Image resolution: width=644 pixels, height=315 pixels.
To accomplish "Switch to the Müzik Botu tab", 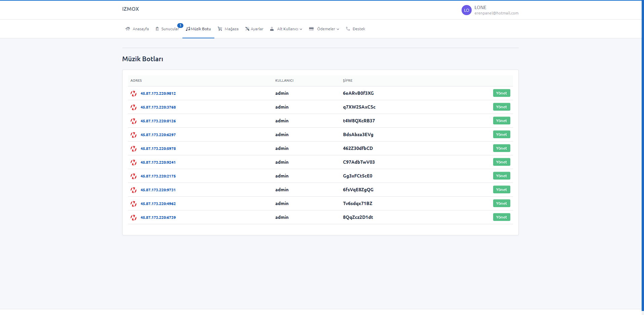I will point(199,29).
